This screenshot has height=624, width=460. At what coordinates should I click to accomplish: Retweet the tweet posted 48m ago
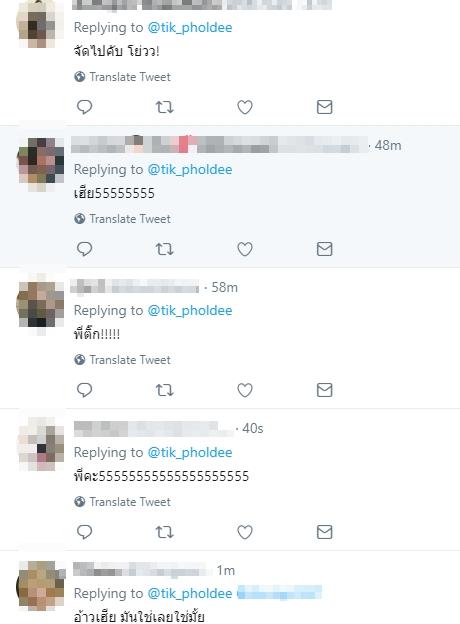(x=164, y=249)
